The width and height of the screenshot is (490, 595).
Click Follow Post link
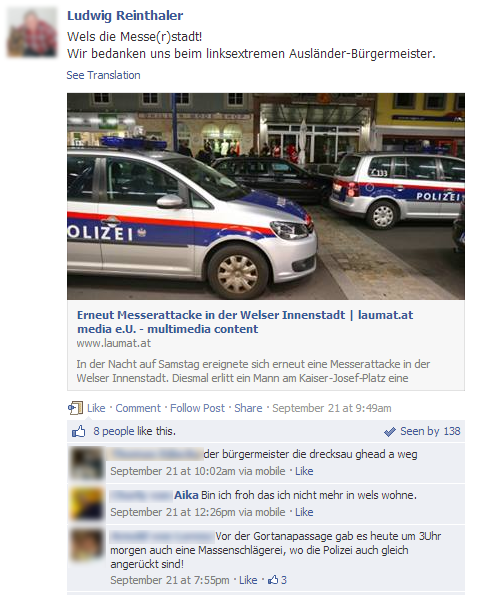(197, 408)
